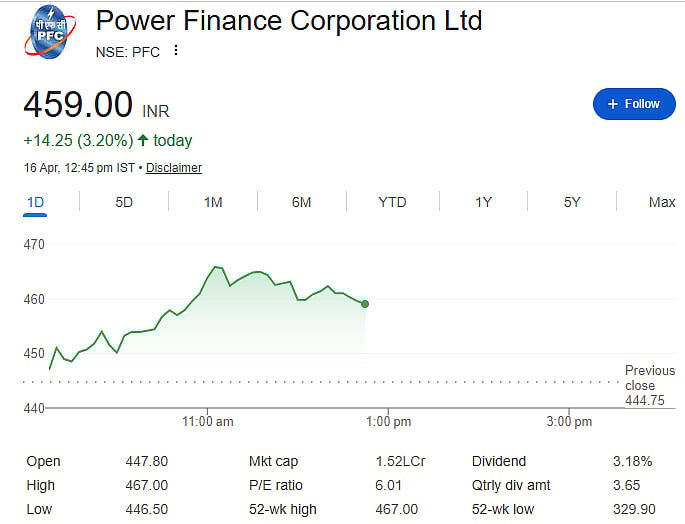Follow Power Finance Corporation stock

coord(633,104)
